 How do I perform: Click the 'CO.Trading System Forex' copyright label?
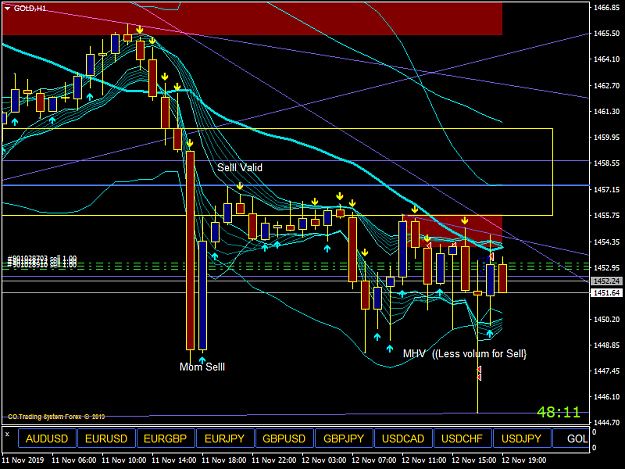56,417
